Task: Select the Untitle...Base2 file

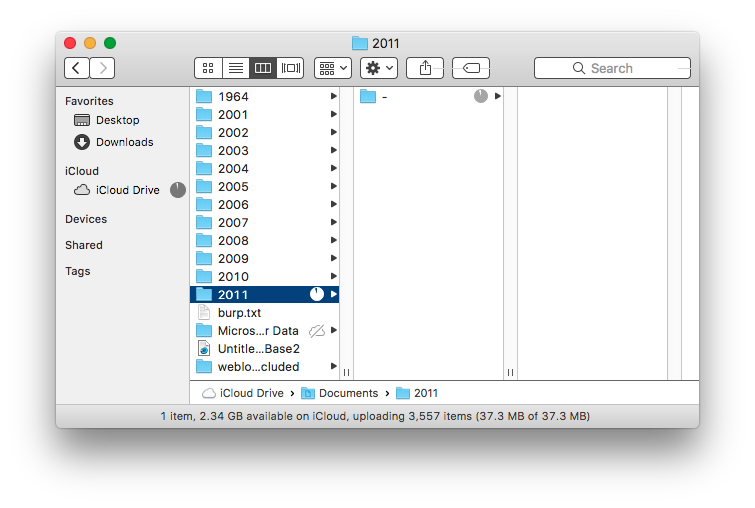Action: (264, 349)
